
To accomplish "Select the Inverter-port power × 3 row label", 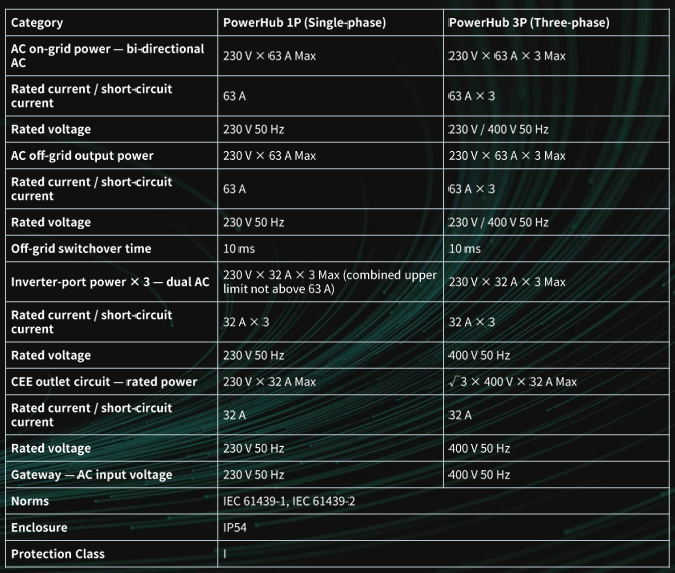I will (x=111, y=282).
